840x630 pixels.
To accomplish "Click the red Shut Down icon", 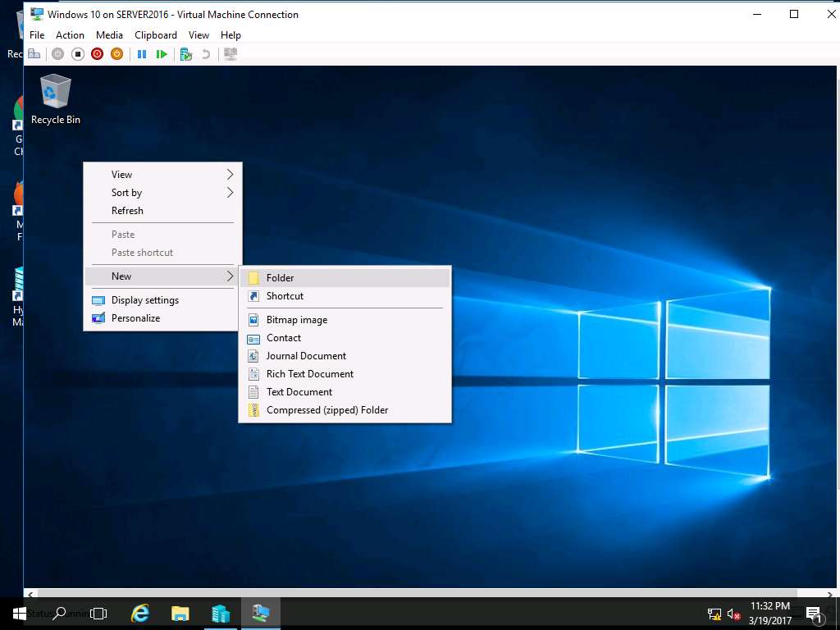I will (97, 53).
